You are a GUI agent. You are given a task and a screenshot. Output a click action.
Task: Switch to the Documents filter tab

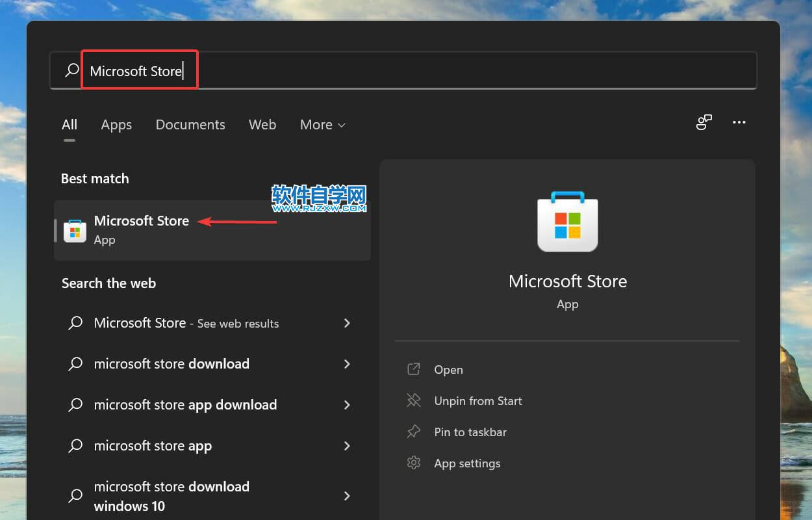click(190, 125)
